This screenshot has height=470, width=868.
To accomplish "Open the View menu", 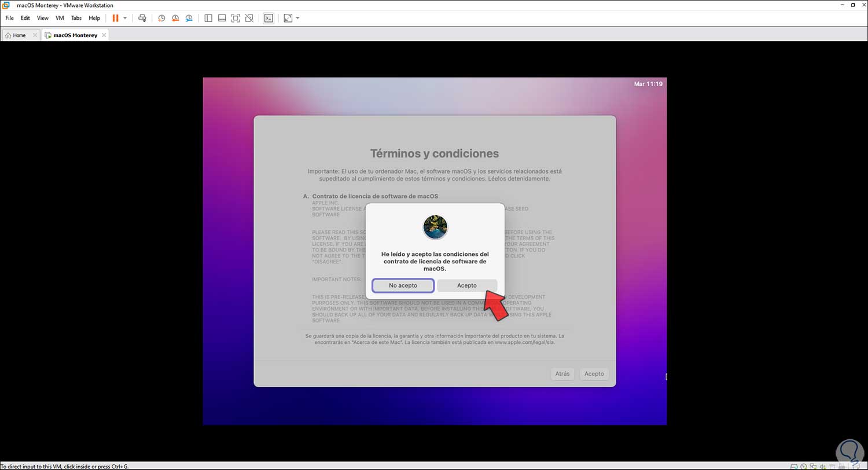I will pyautogui.click(x=43, y=18).
